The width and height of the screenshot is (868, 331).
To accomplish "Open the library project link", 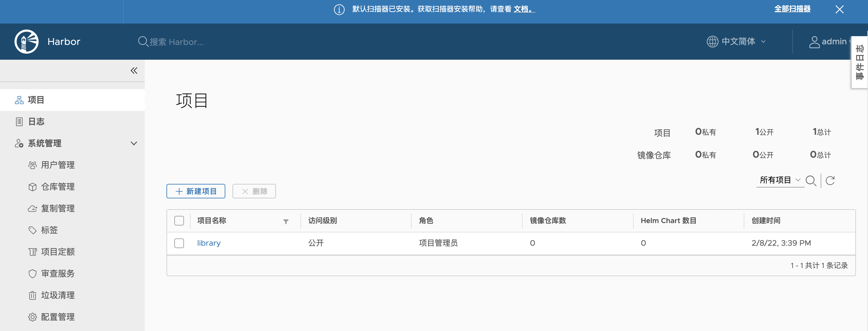I will [x=209, y=243].
